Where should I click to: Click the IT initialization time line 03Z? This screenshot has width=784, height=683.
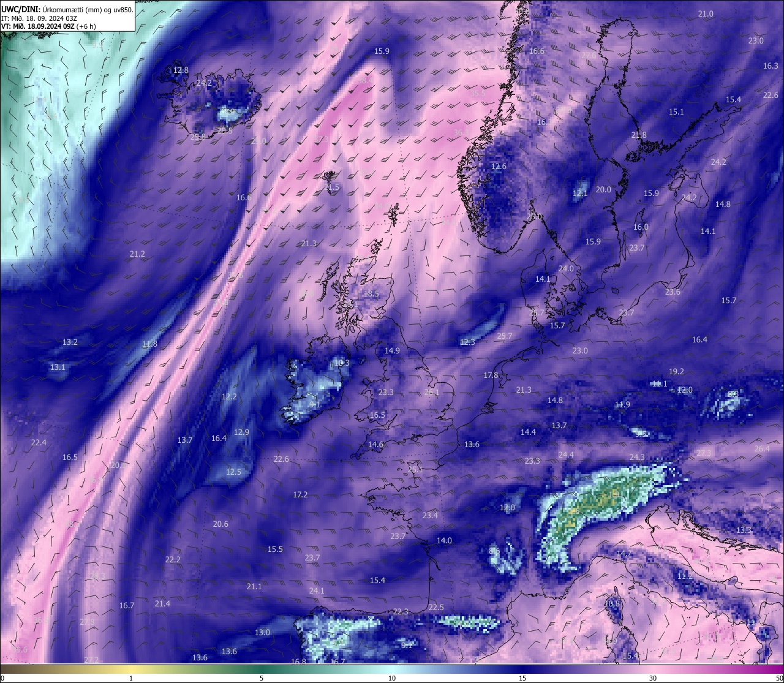point(39,18)
